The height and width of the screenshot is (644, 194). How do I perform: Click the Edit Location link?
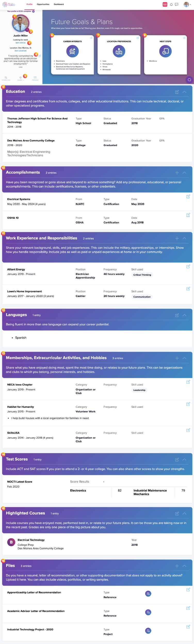pos(20,51)
